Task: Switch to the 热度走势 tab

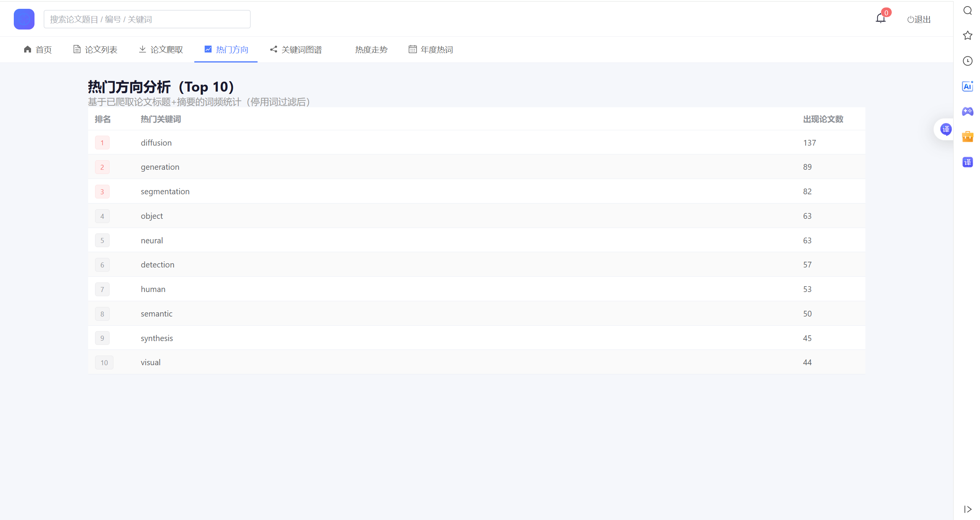Action: pyautogui.click(x=371, y=49)
